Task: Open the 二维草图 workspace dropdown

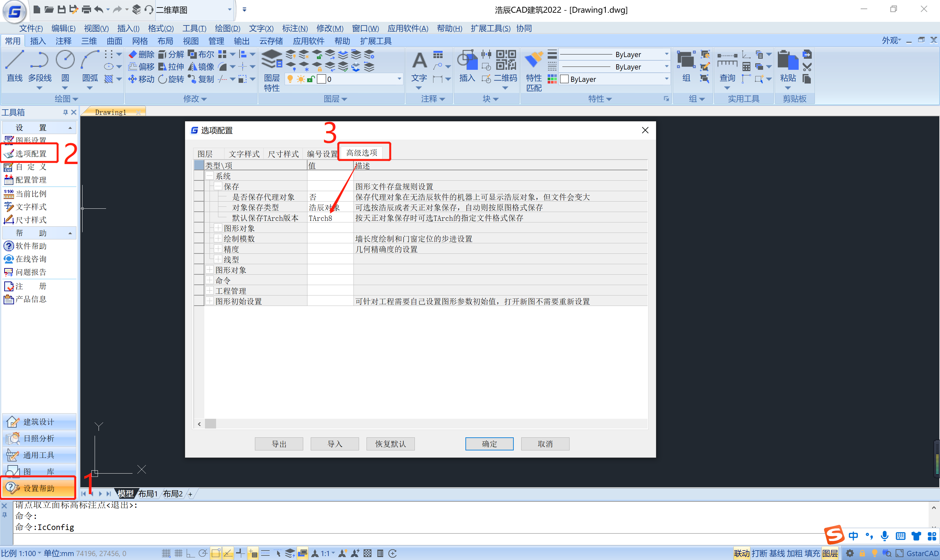Action: (229, 9)
